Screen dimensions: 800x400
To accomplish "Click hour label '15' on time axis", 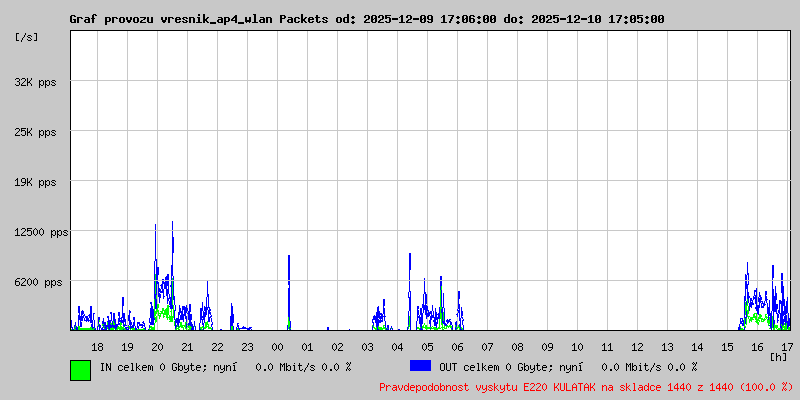I will coord(728,347).
